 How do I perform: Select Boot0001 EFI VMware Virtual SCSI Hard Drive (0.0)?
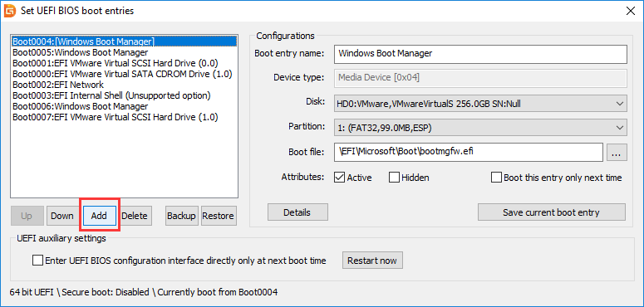124,63
